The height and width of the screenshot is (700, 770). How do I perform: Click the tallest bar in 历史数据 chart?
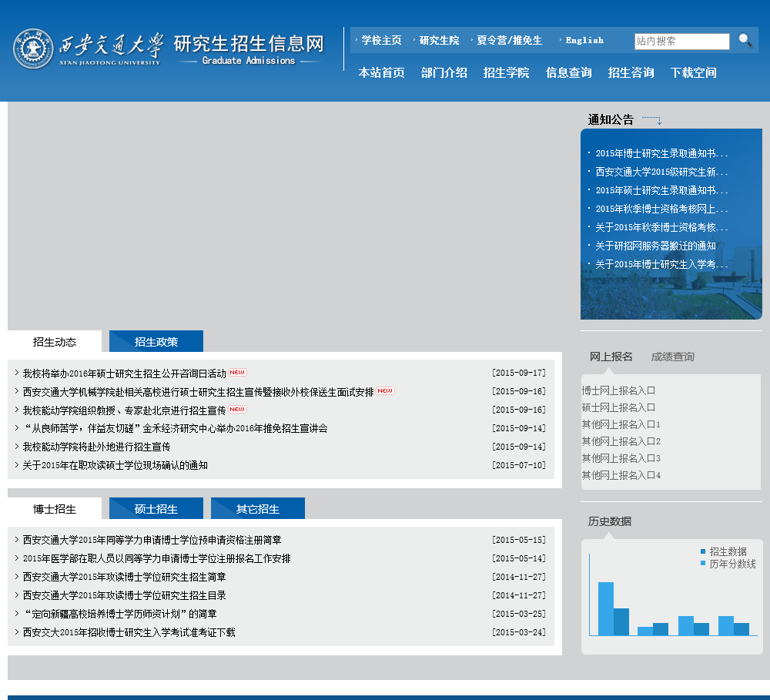(x=606, y=608)
